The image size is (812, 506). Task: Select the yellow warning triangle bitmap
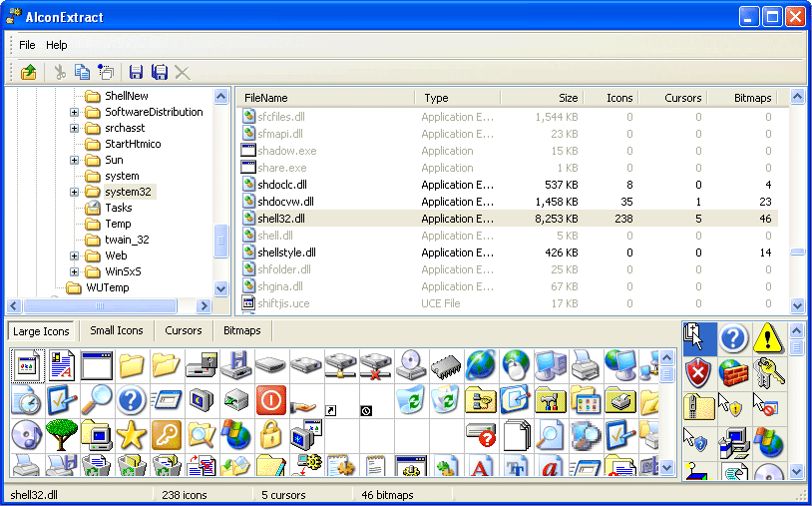click(x=768, y=339)
